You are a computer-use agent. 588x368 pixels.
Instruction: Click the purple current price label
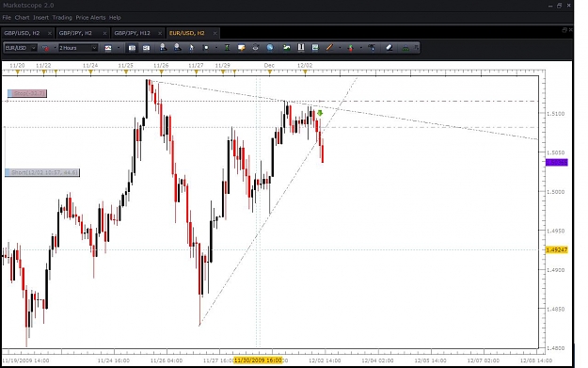click(557, 163)
